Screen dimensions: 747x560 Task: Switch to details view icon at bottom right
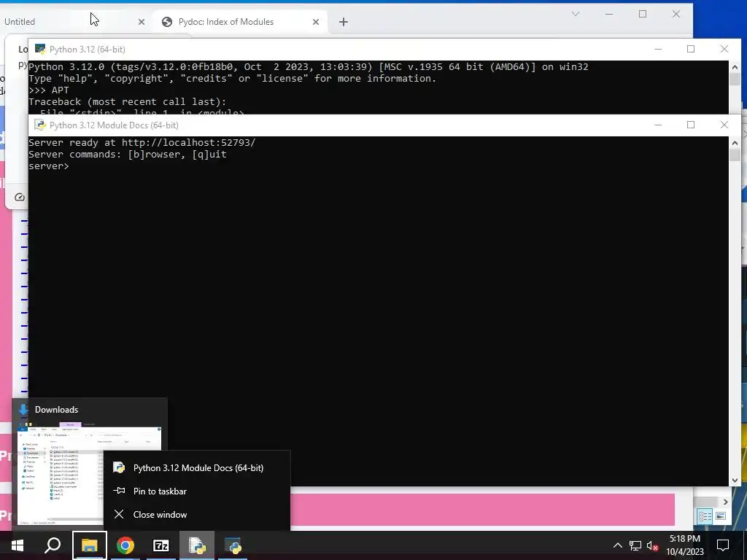pos(705,516)
